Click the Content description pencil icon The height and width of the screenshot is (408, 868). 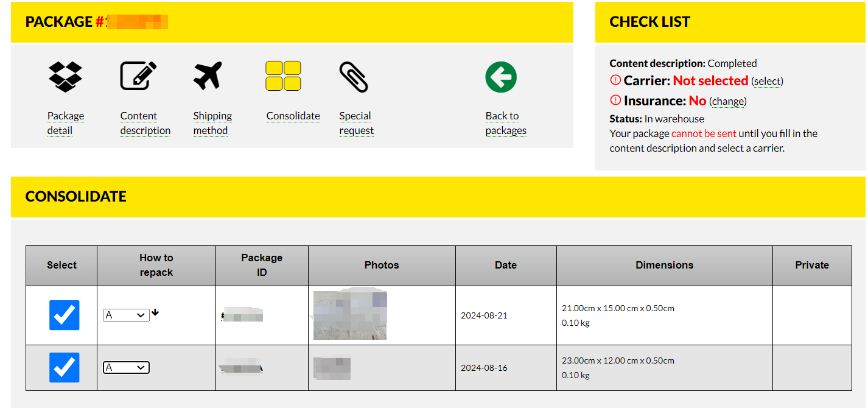pos(138,77)
